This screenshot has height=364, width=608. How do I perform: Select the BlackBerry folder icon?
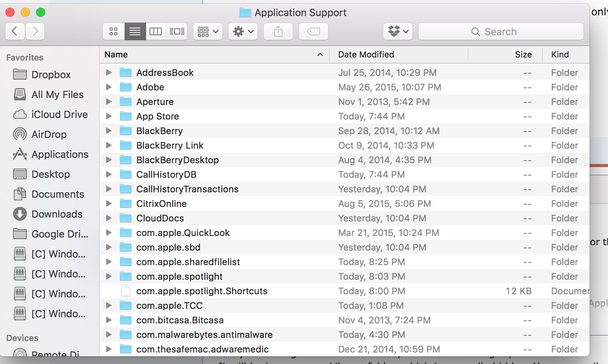tap(126, 131)
